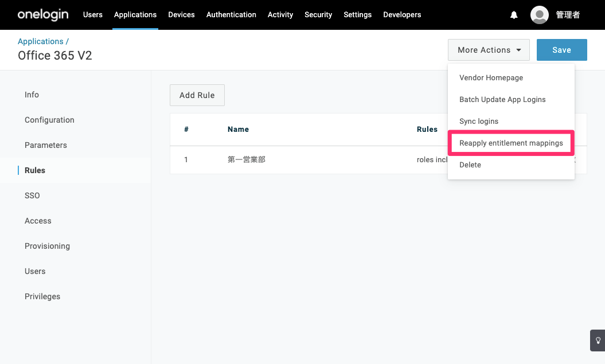
Task: Open the Devices top menu
Action: [181, 15]
